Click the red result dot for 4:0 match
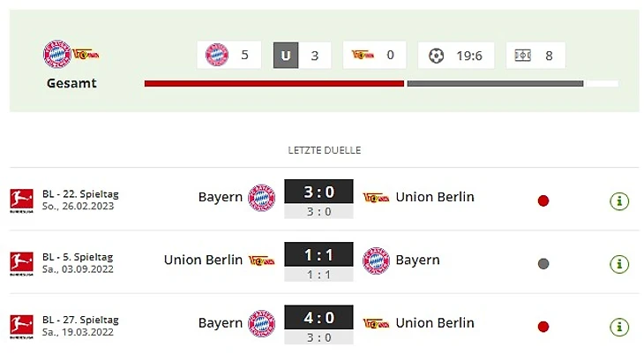The image size is (644, 355). pos(543,327)
